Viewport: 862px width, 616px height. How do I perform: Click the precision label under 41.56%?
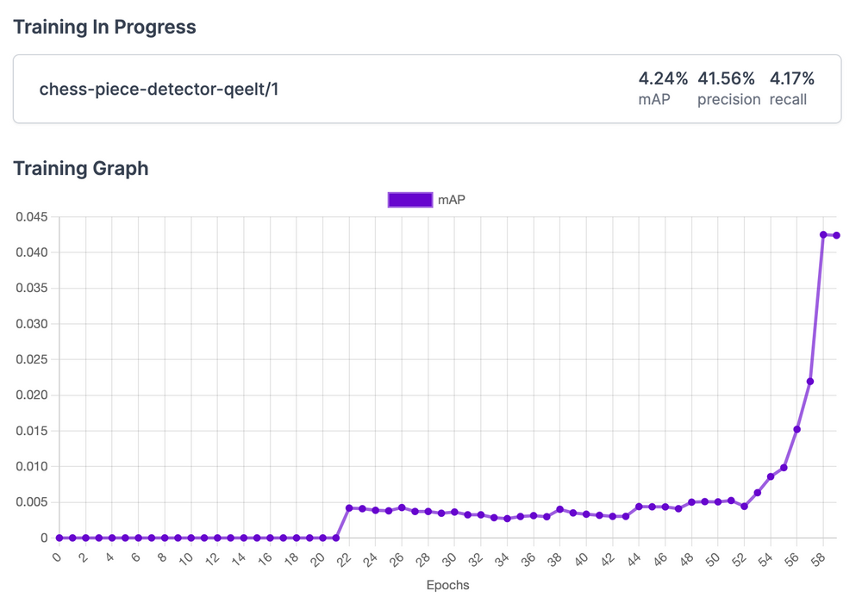(x=728, y=100)
